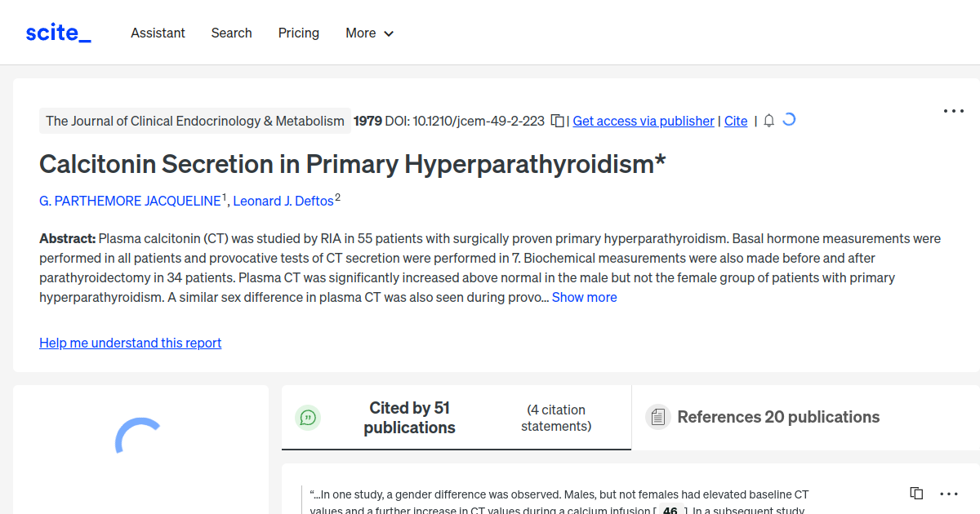Expand the More navigation dropdown
This screenshot has width=980, height=514.
(369, 33)
